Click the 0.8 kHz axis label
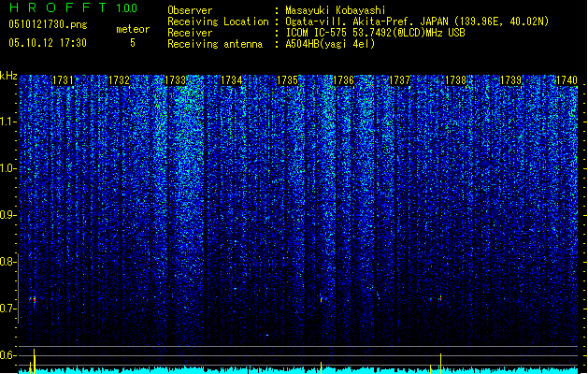The width and height of the screenshot is (588, 374). tap(7, 262)
